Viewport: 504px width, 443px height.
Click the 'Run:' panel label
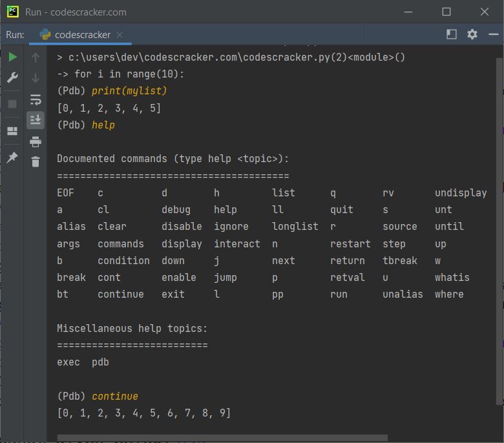click(15, 35)
